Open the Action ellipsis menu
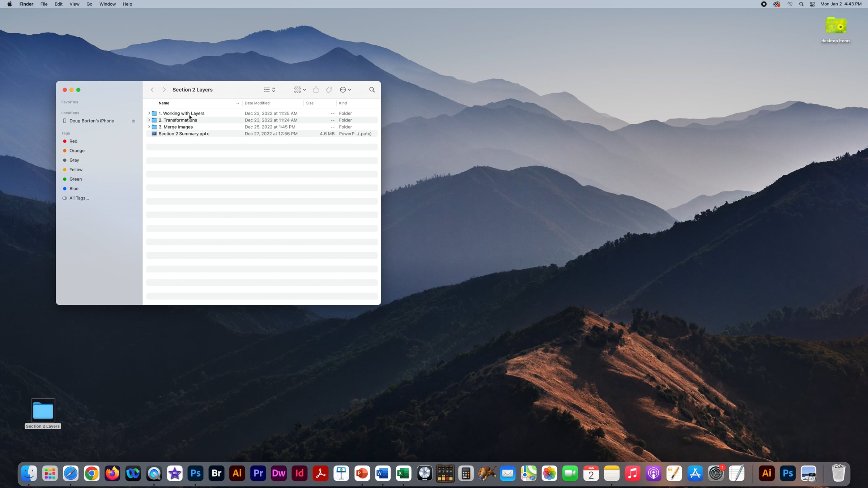 pyautogui.click(x=345, y=90)
